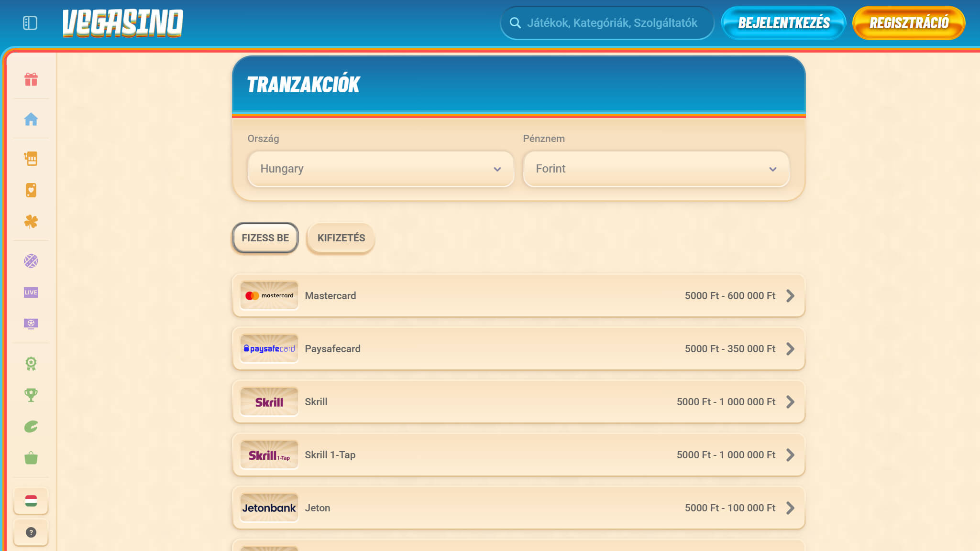Open card games via heart card icon
Viewport: 980px width, 551px height.
(31, 190)
